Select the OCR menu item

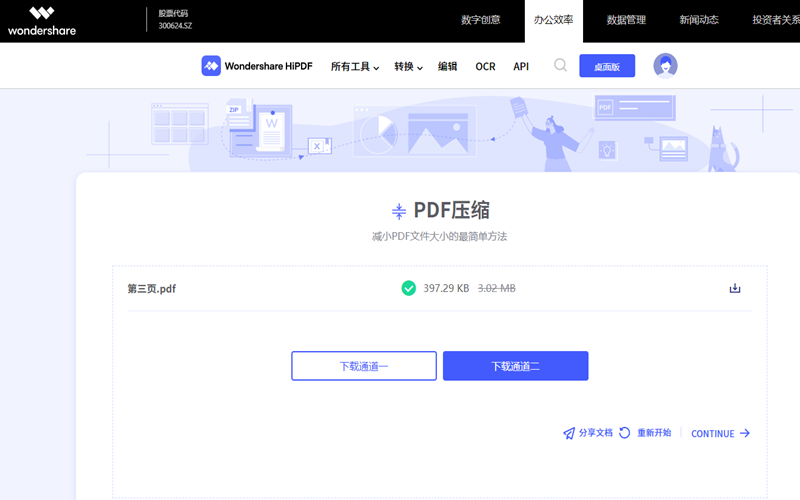[485, 67]
